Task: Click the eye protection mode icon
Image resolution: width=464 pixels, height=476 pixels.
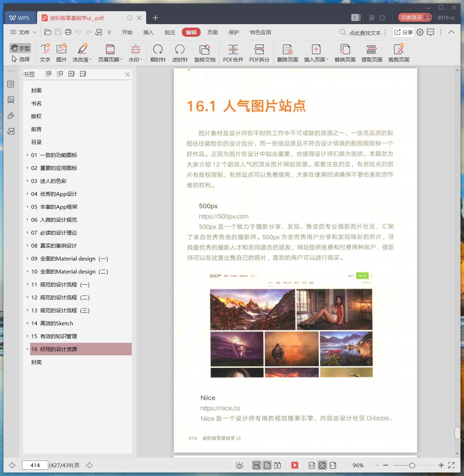Action: tap(240, 465)
